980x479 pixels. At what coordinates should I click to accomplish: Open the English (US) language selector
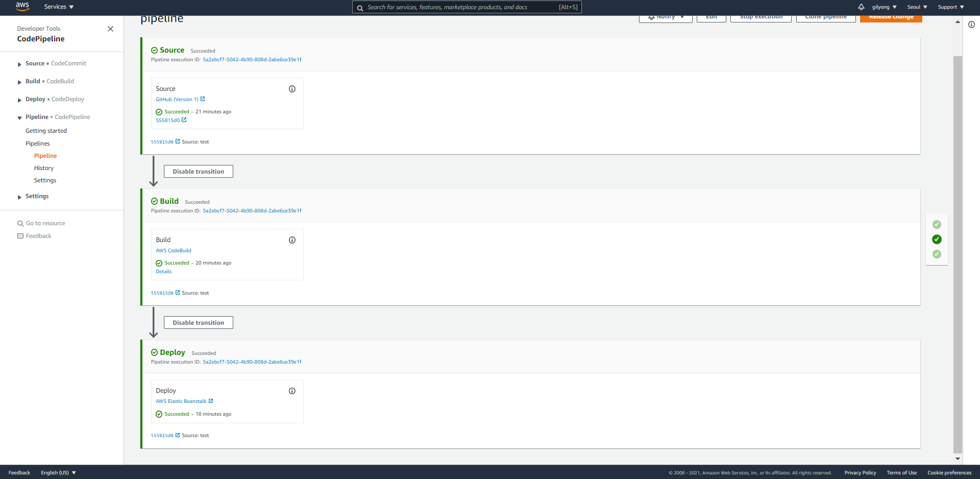[x=58, y=473]
